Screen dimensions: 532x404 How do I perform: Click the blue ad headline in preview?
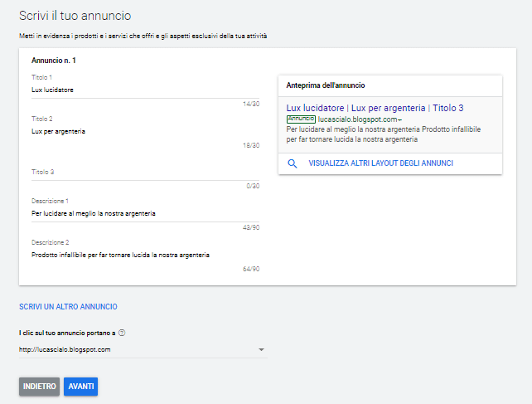(x=375, y=108)
